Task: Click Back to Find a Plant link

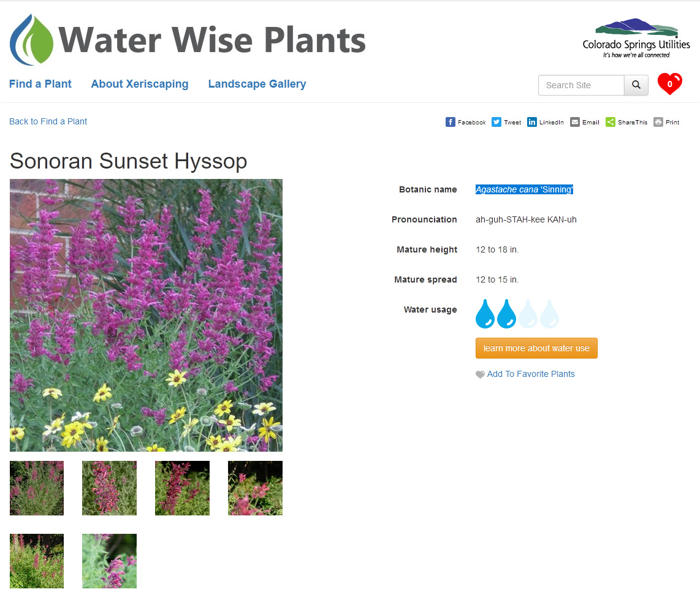Action: pos(48,121)
